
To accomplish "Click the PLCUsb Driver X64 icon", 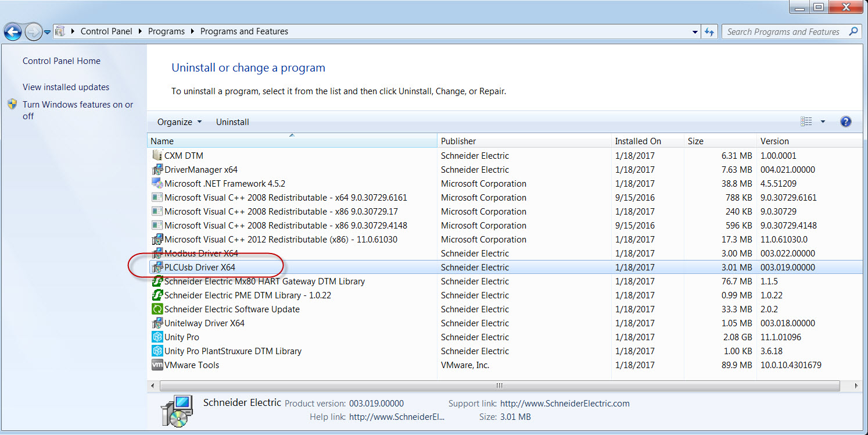I will [157, 267].
